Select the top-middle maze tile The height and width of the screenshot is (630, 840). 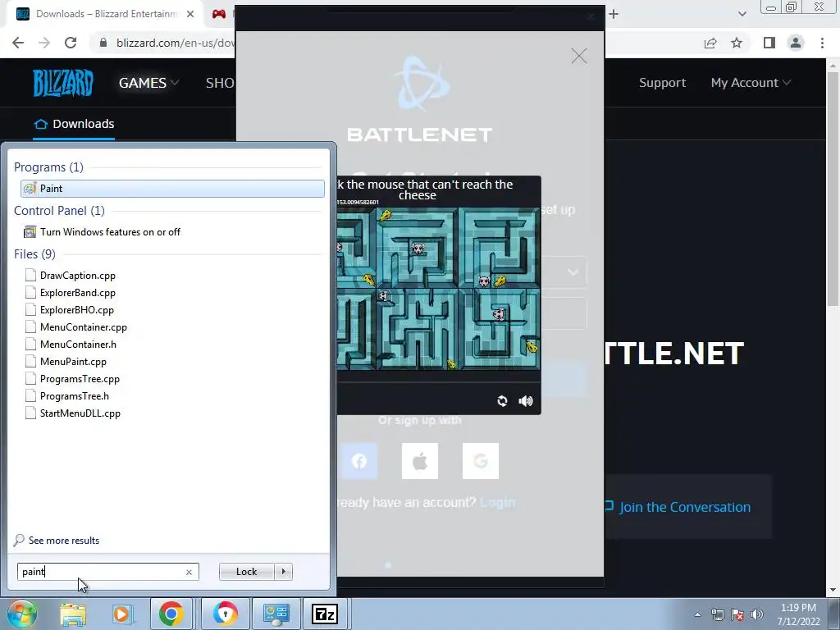(417, 248)
